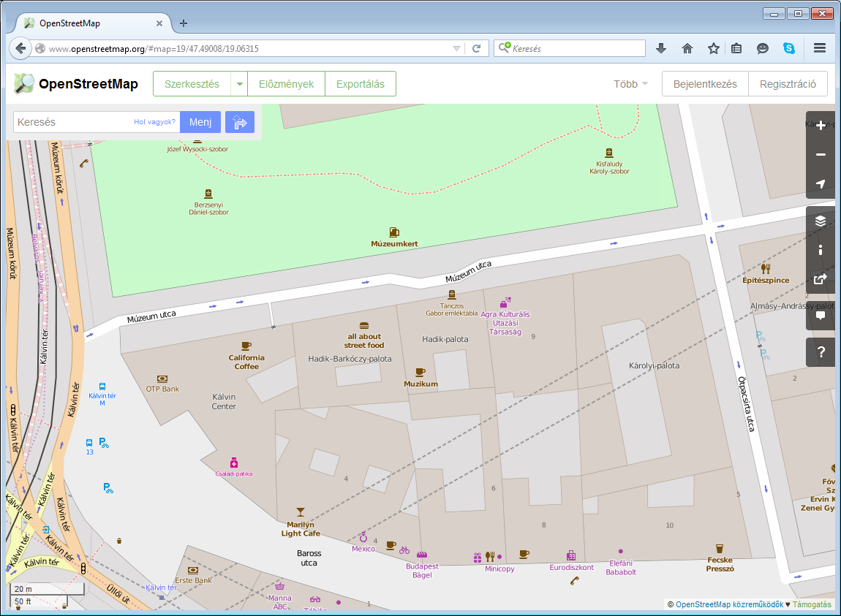Click the Elefáni Bababolt label
Image resolution: width=841 pixels, height=616 pixels.
[x=621, y=567]
